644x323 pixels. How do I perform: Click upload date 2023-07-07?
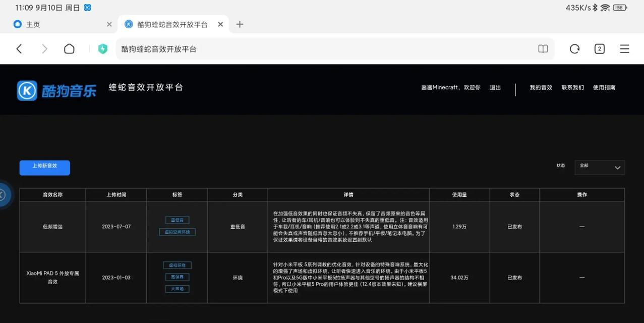[x=116, y=227]
